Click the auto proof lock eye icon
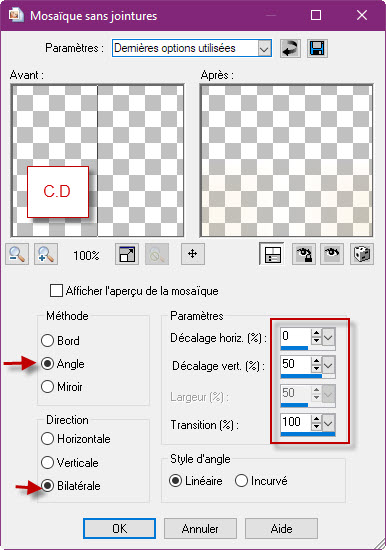The image size is (386, 550). [304, 254]
